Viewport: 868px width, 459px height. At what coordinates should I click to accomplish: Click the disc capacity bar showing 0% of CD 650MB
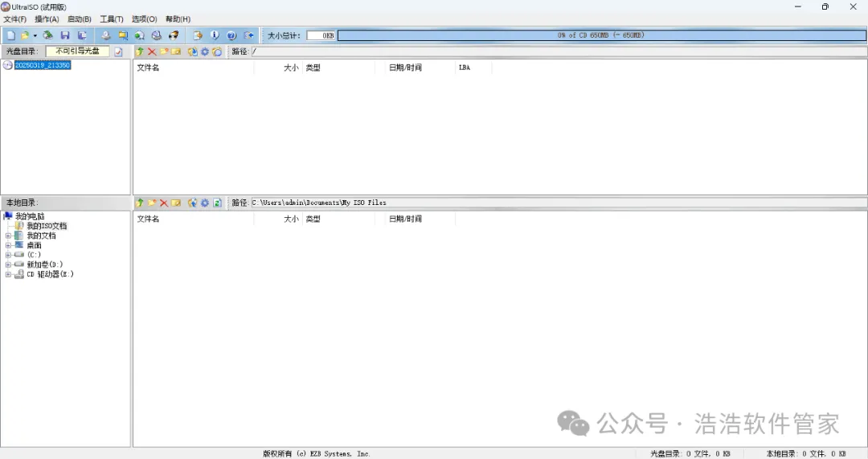[602, 35]
